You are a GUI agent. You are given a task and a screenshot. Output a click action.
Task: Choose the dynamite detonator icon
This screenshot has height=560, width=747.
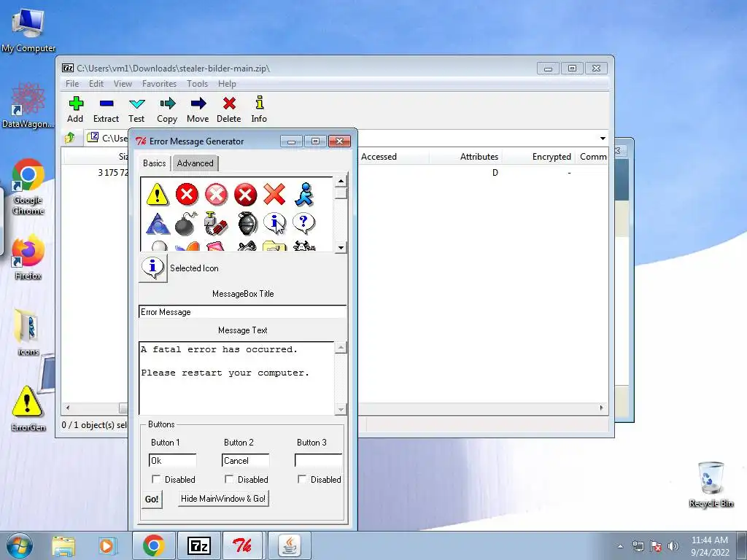click(216, 224)
